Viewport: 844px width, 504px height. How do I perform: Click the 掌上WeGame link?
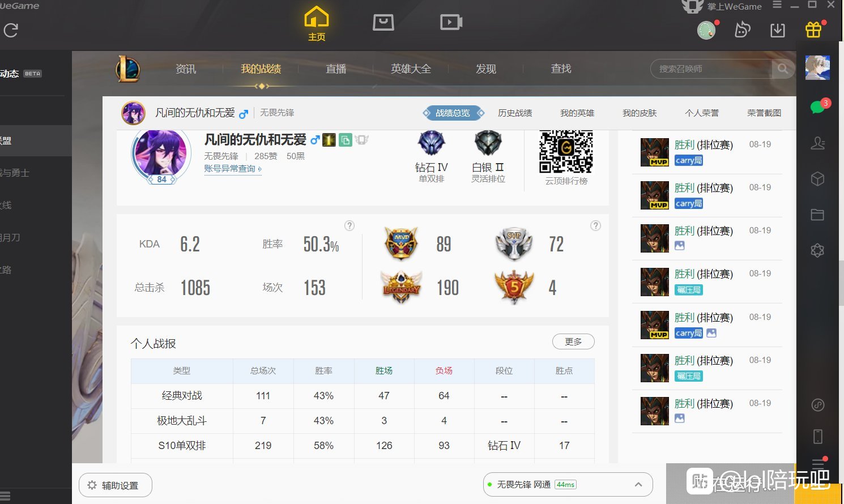tap(734, 7)
